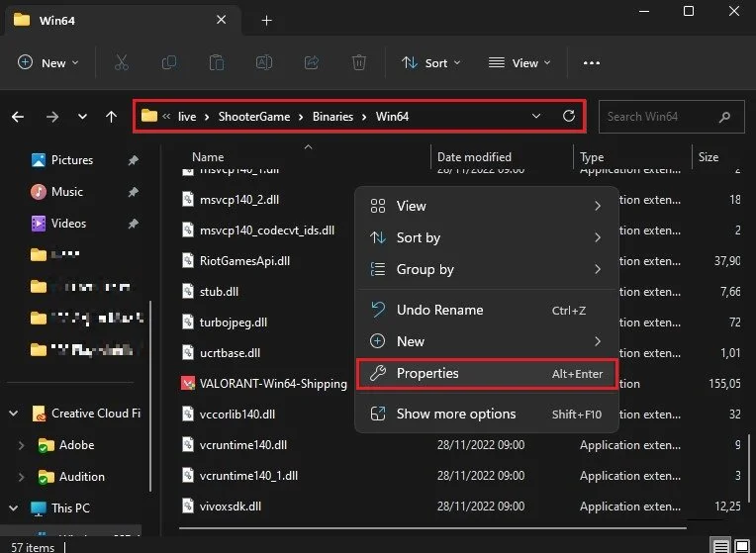
Task: Open the Audition folder in sidebar
Action: point(81,477)
